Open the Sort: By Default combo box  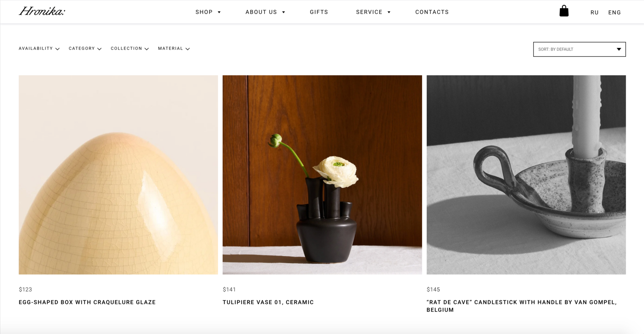pos(579,49)
